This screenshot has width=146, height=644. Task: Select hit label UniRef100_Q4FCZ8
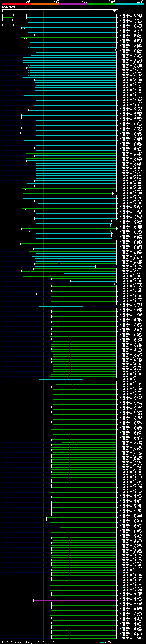(x=131, y=221)
